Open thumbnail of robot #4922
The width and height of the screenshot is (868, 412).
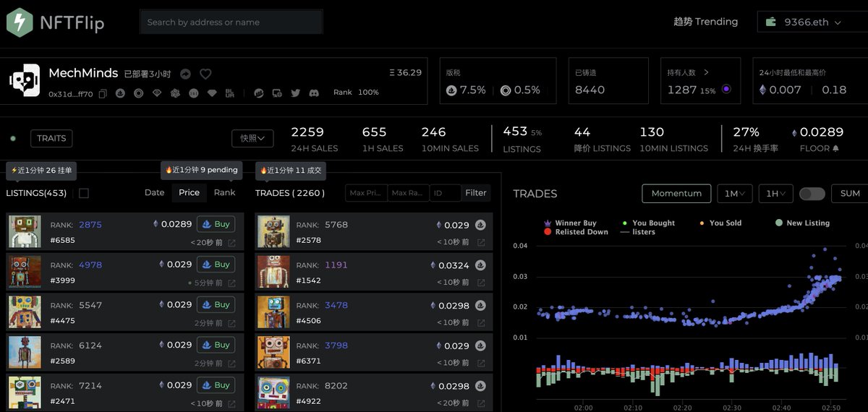pos(273,393)
